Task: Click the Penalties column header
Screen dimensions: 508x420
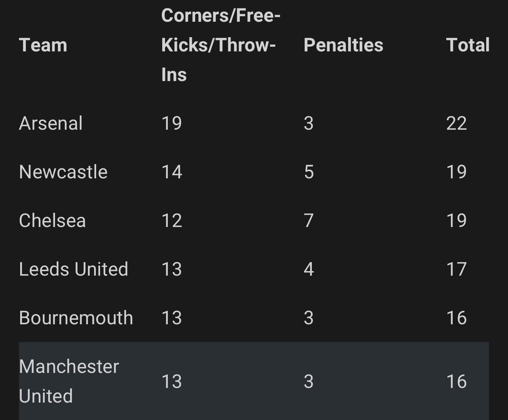Action: [x=343, y=45]
